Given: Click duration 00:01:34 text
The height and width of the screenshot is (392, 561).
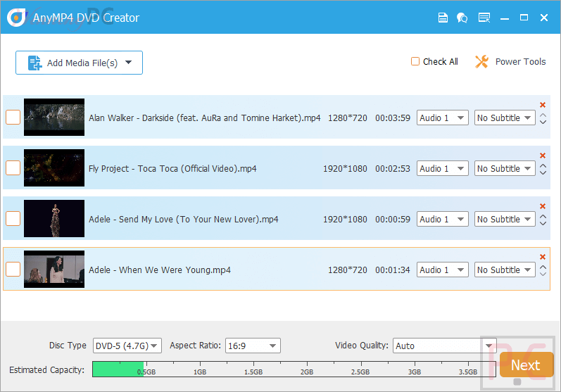Looking at the screenshot, I should click(x=393, y=270).
